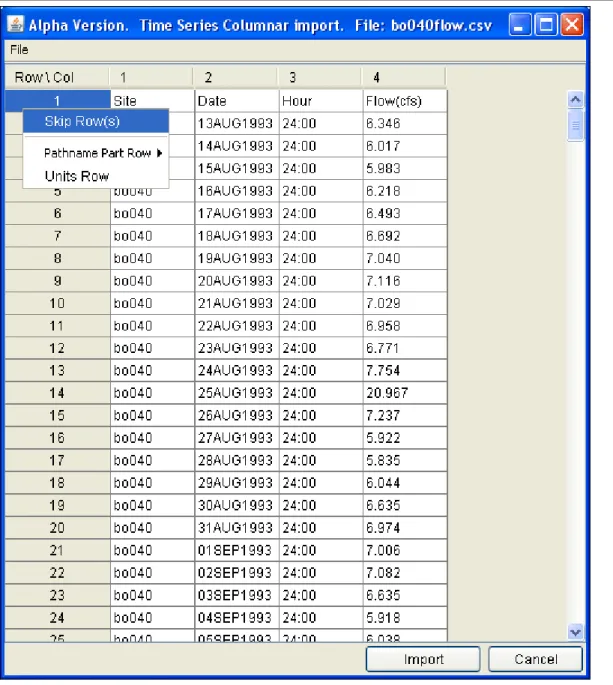Click the Site header cell
Image resolution: width=613 pixels, height=685 pixels.
pyautogui.click(x=152, y=101)
